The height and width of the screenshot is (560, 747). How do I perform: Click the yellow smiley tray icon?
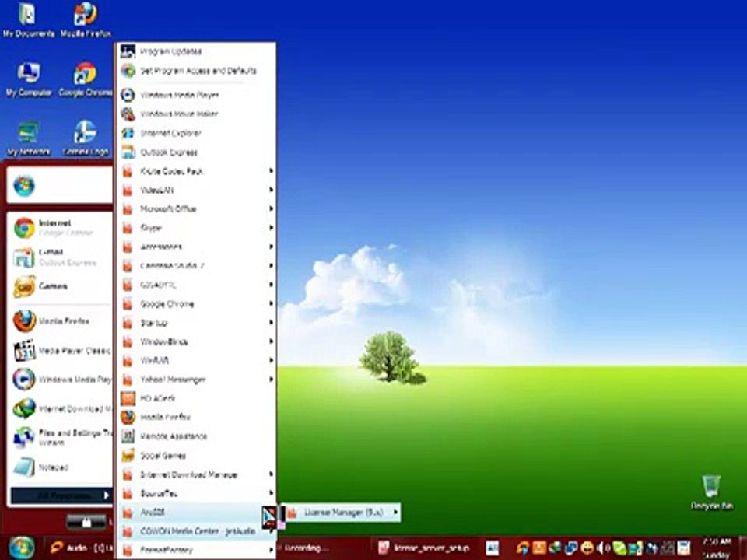[x=587, y=548]
